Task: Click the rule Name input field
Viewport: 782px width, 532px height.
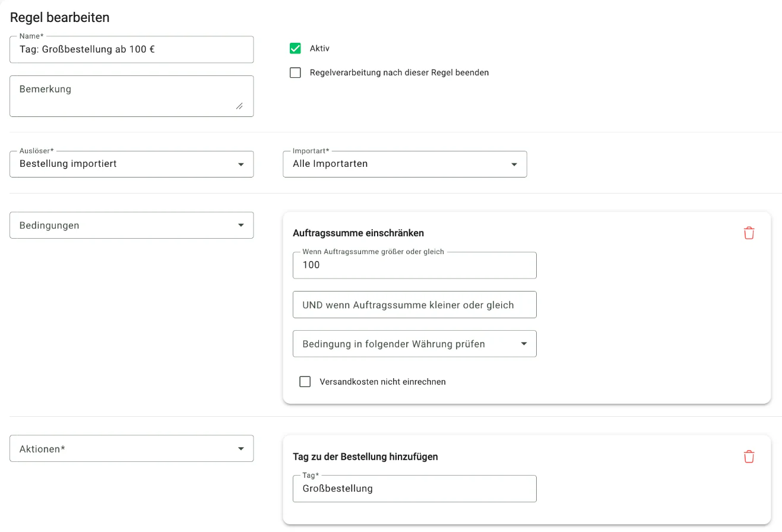Action: click(x=132, y=50)
